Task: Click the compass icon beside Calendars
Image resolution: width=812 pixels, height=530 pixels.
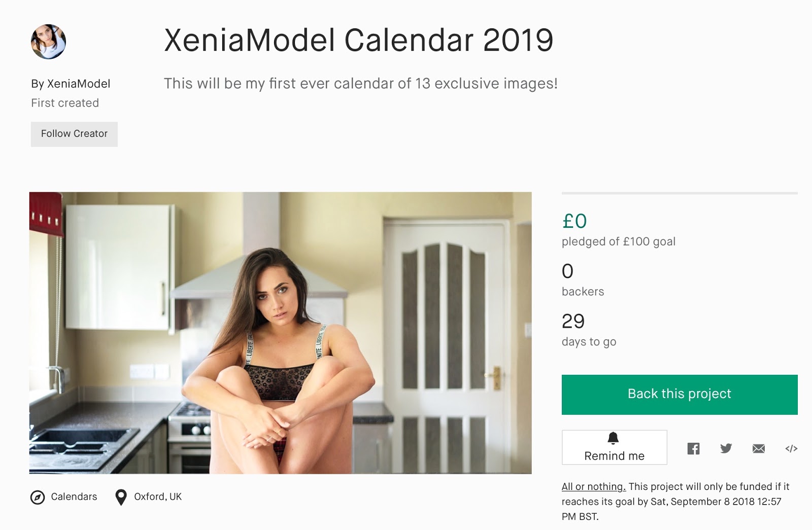Action: coord(38,498)
